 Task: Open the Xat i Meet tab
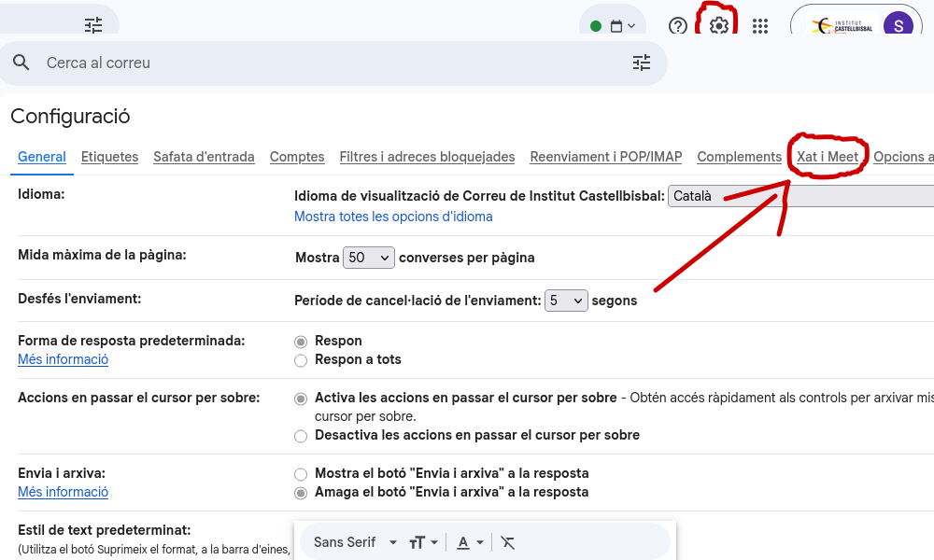828,157
